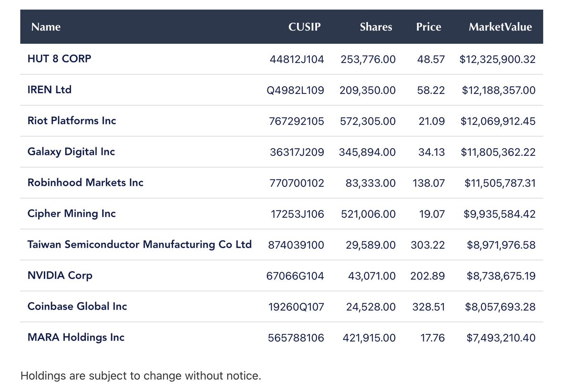Click CUSIP 565788106
This screenshot has width=572, height=392.
296,338
